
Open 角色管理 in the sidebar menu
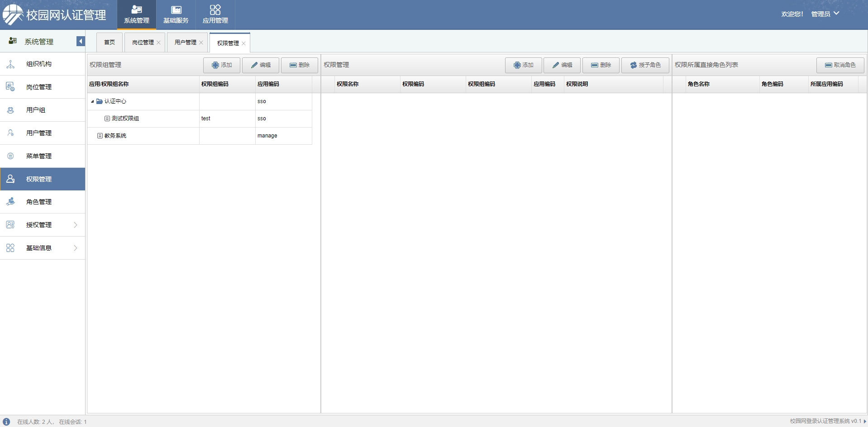[x=43, y=202]
